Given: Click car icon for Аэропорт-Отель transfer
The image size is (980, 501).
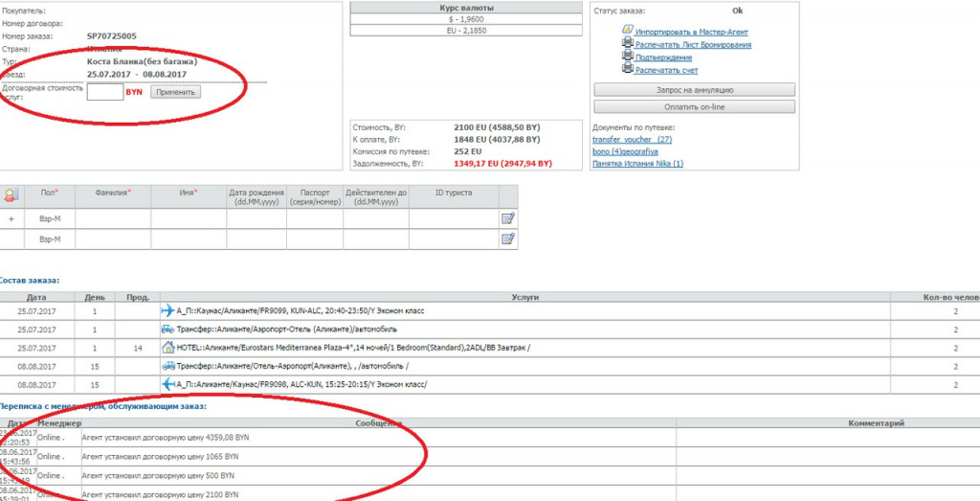Looking at the screenshot, I should [x=167, y=329].
